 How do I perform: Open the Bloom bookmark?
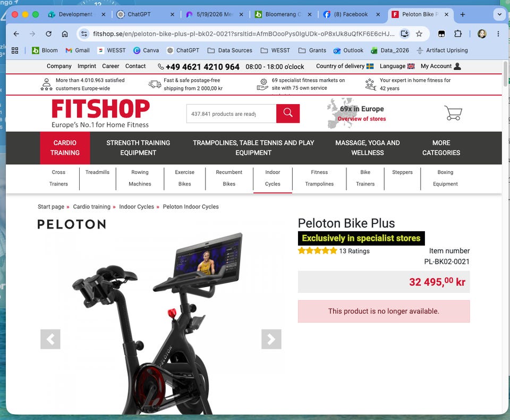pos(45,51)
